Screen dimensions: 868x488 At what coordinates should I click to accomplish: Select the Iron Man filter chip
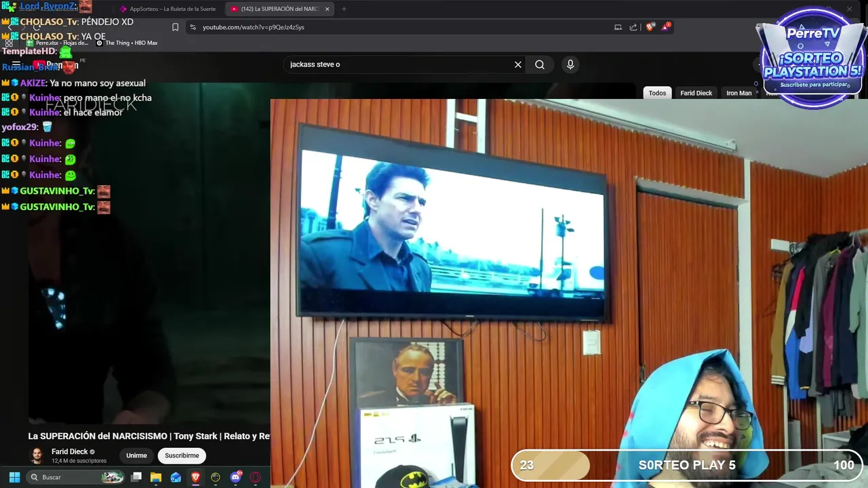click(738, 93)
